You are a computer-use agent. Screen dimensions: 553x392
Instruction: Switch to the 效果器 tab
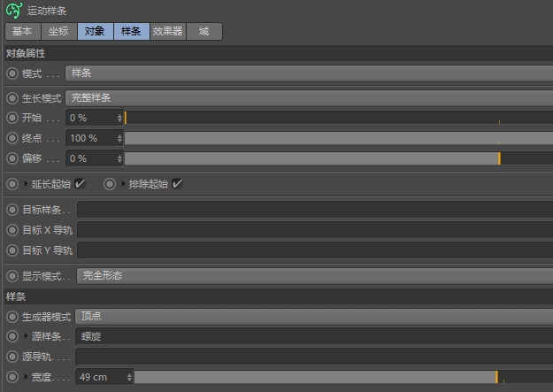click(x=167, y=31)
